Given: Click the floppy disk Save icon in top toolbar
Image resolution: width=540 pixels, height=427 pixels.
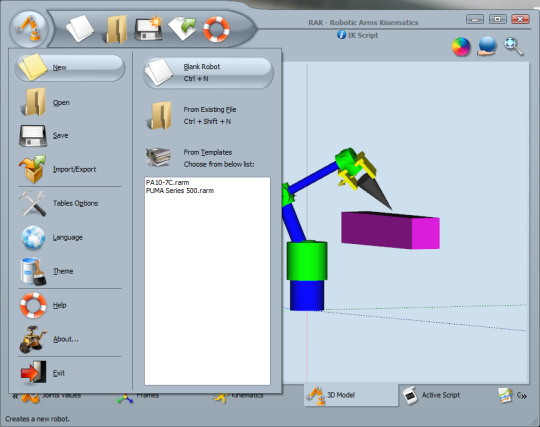Looking at the screenshot, I should [148, 28].
